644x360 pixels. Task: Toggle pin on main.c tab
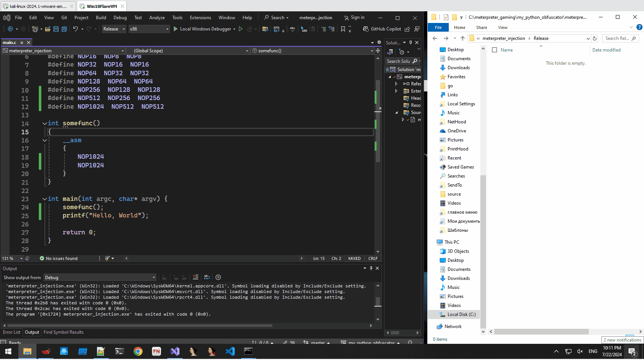click(21, 43)
